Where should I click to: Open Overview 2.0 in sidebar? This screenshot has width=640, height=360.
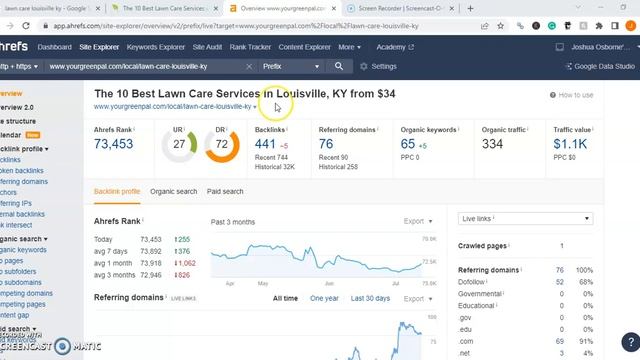point(17,107)
